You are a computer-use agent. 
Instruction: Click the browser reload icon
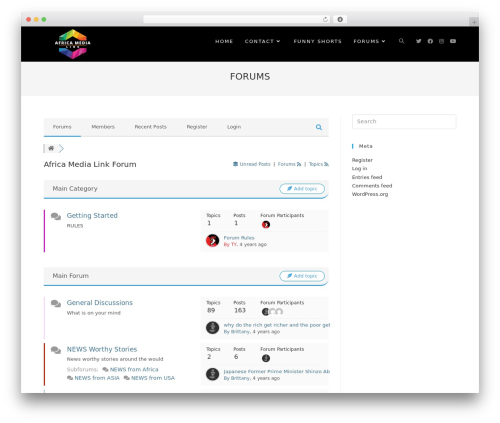pos(325,19)
